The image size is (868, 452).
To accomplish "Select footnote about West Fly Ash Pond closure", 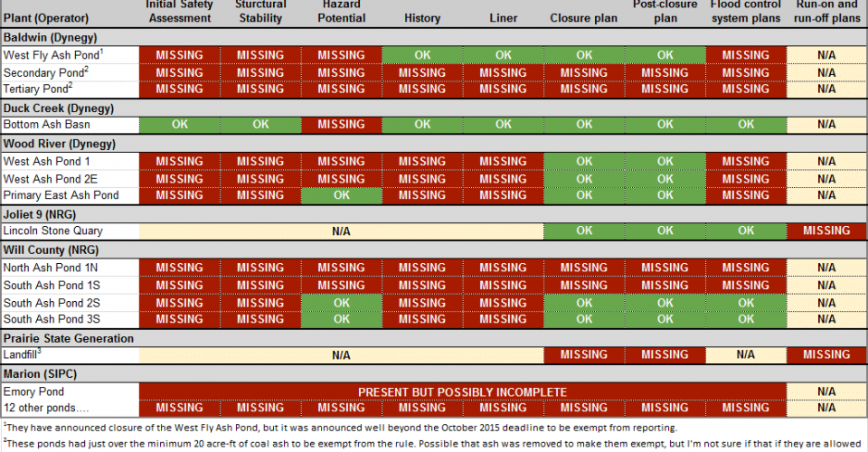I will [340, 427].
